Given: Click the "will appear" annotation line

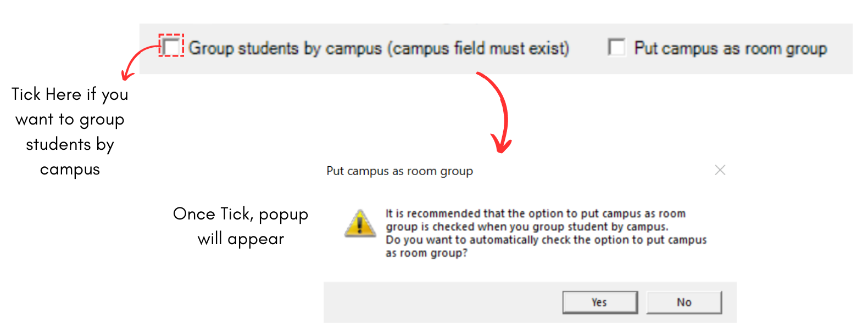Looking at the screenshot, I should pyautogui.click(x=240, y=239).
